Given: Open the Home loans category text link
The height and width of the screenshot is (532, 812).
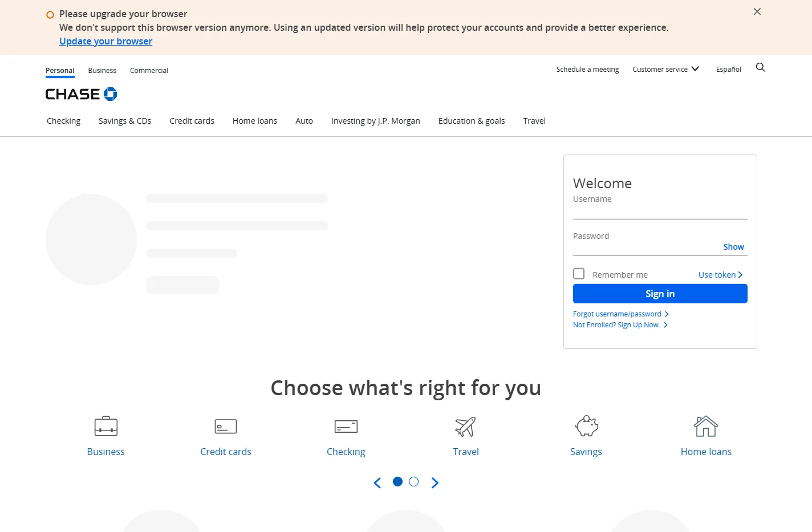Looking at the screenshot, I should point(706,452).
